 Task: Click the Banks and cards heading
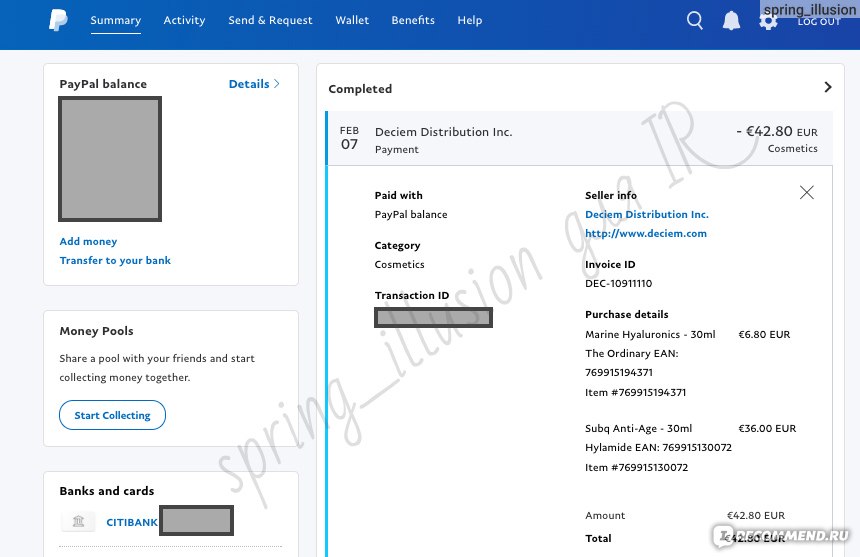107,491
